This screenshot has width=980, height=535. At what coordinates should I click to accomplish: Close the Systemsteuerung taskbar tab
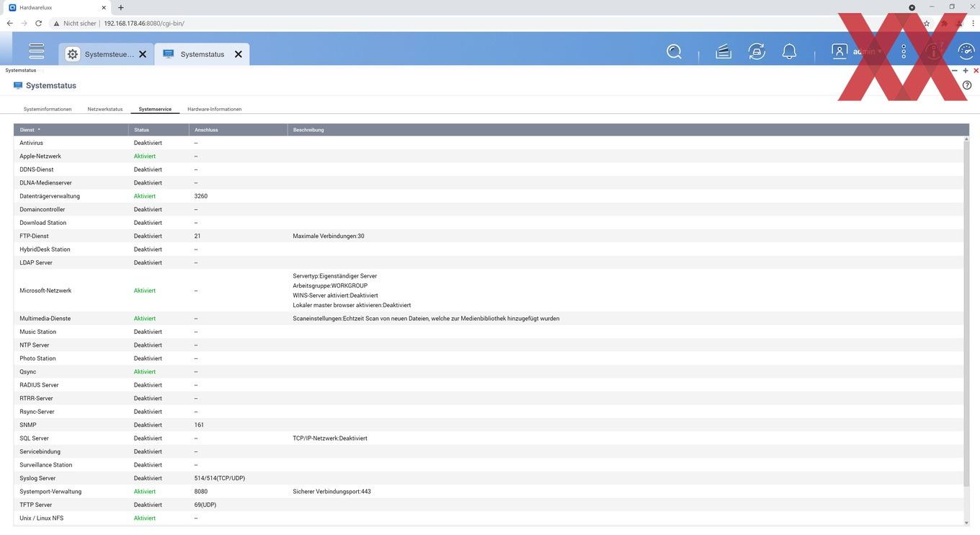coord(143,54)
